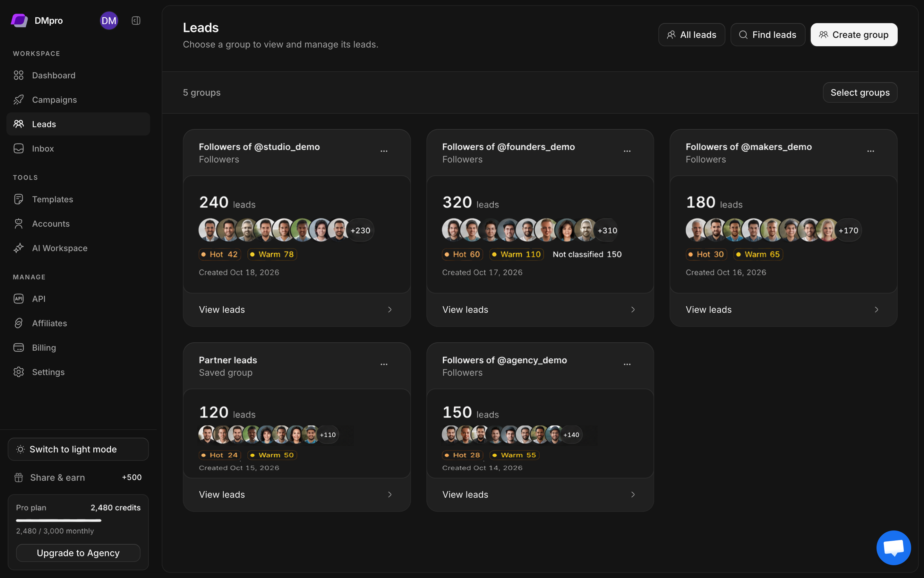Click the Warm 110 tag
Viewport: 924px width, 578px height.
pyautogui.click(x=517, y=254)
